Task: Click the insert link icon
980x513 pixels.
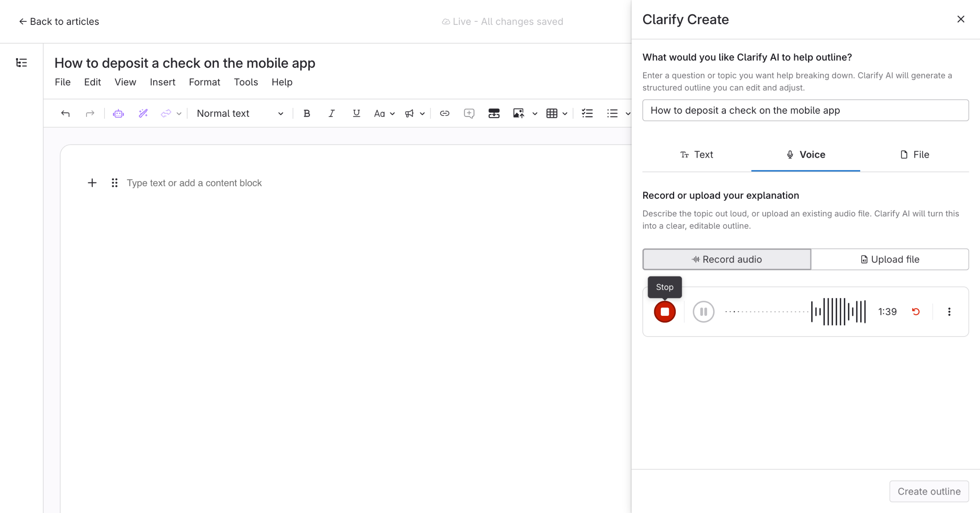Action: click(444, 113)
